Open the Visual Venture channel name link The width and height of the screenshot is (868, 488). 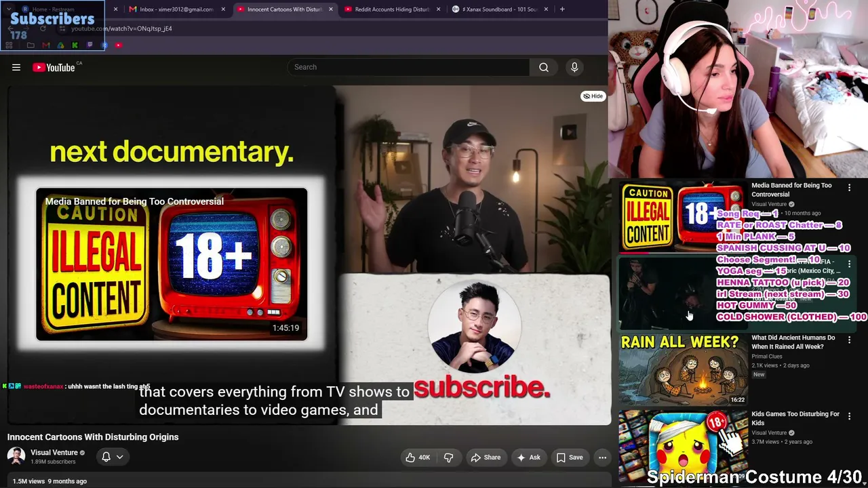[54, 453]
